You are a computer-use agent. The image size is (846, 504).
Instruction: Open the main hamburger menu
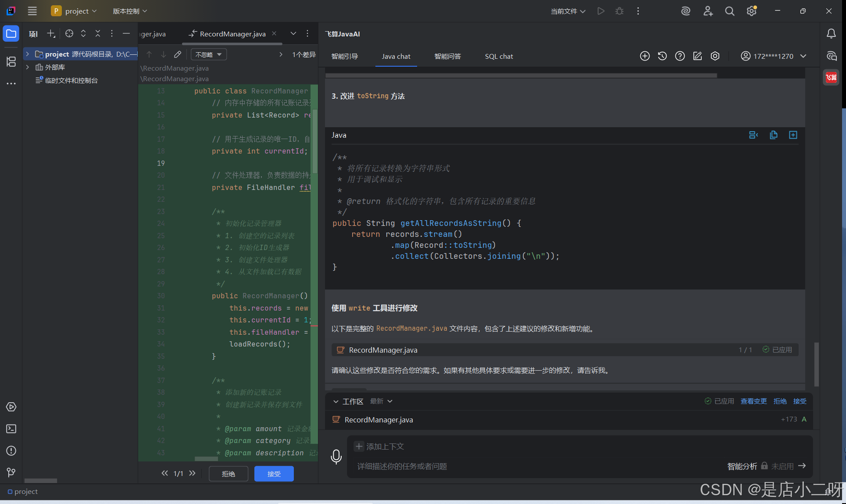point(32,11)
